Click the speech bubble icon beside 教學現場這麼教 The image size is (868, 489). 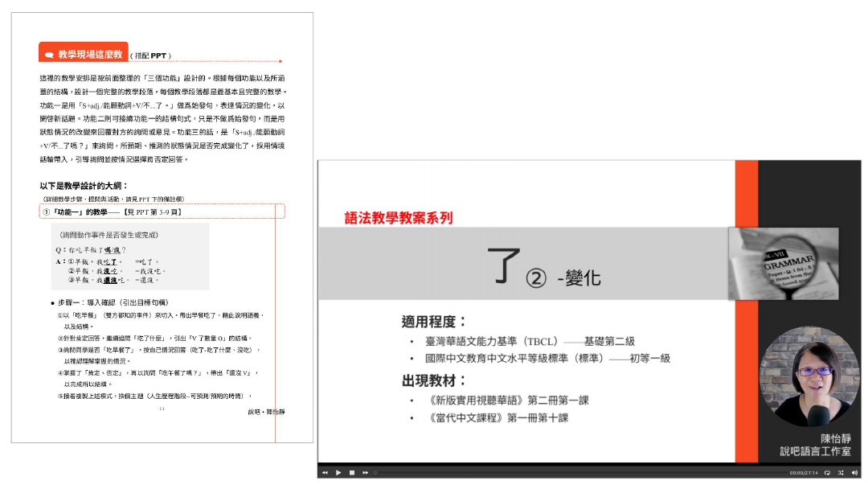pyautogui.click(x=49, y=55)
